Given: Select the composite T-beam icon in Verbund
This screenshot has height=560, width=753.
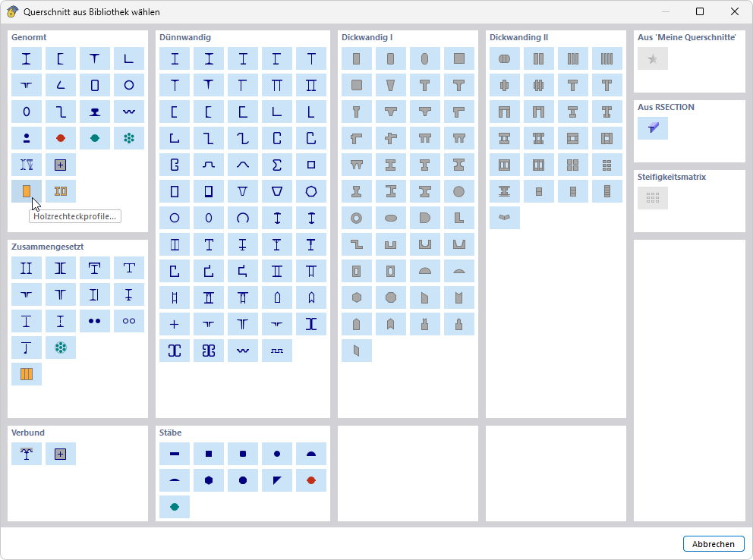Looking at the screenshot, I should click(x=27, y=454).
